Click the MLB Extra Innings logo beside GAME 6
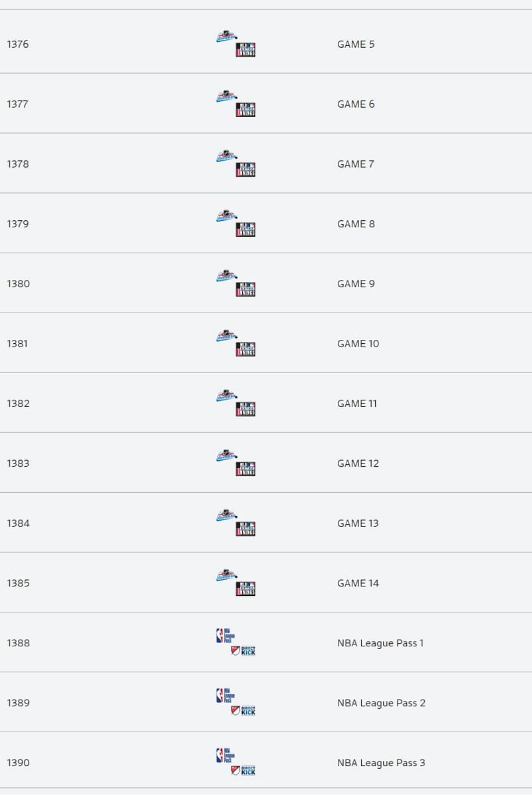The image size is (532, 798). pyautogui.click(x=245, y=110)
